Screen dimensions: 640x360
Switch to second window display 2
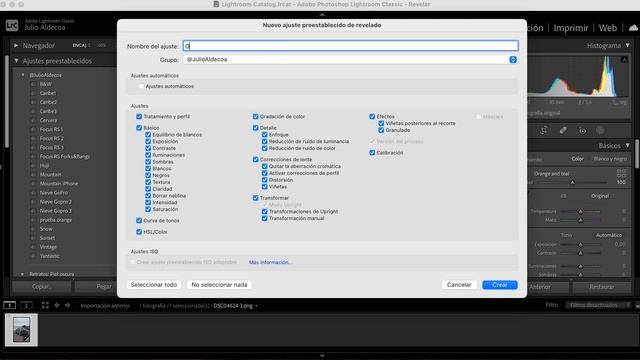pyautogui.click(x=26, y=305)
